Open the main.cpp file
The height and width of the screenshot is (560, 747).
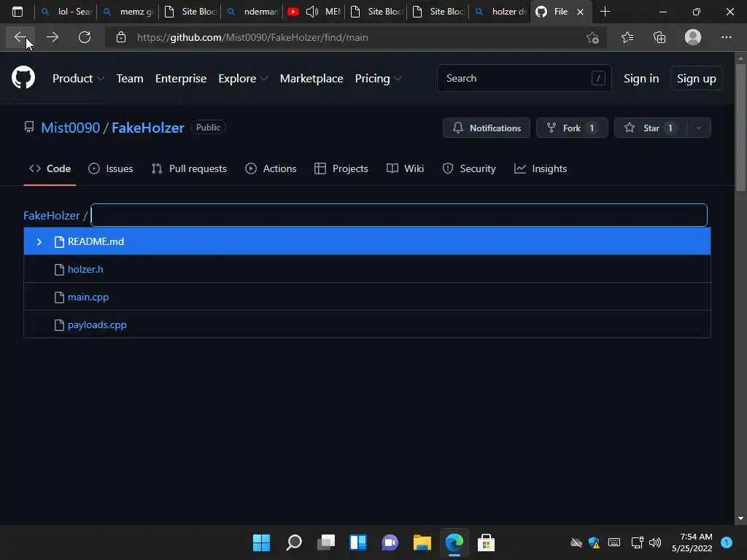coord(88,297)
